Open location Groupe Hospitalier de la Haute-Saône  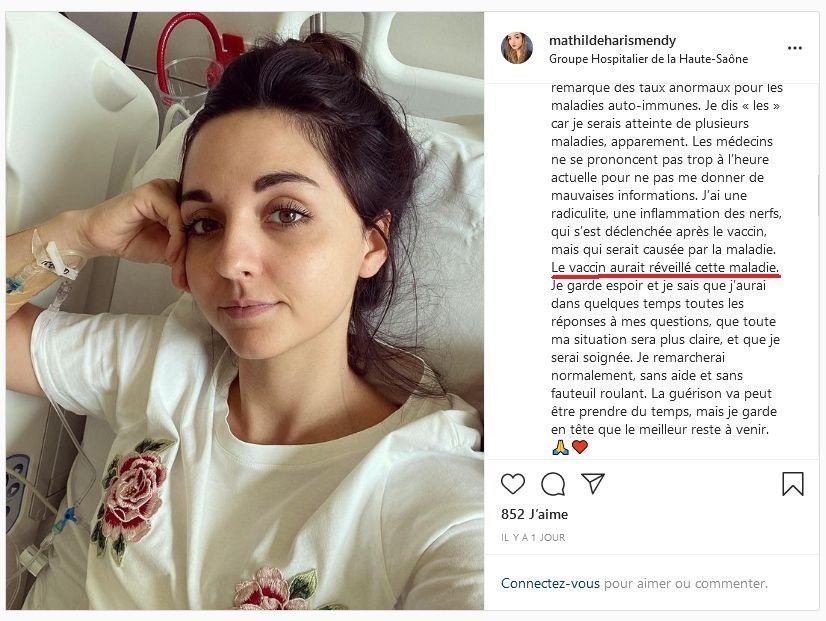(x=648, y=59)
